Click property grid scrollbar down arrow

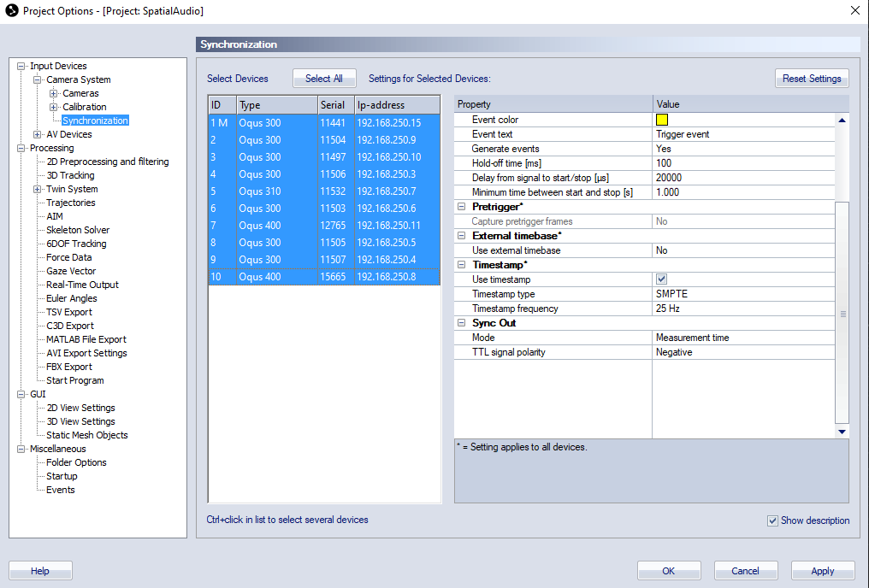842,432
